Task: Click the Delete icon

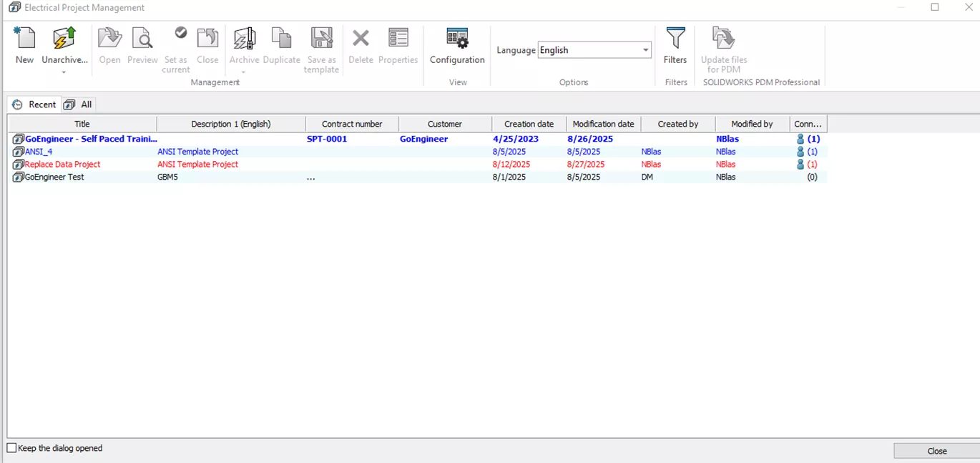Action: click(360, 39)
